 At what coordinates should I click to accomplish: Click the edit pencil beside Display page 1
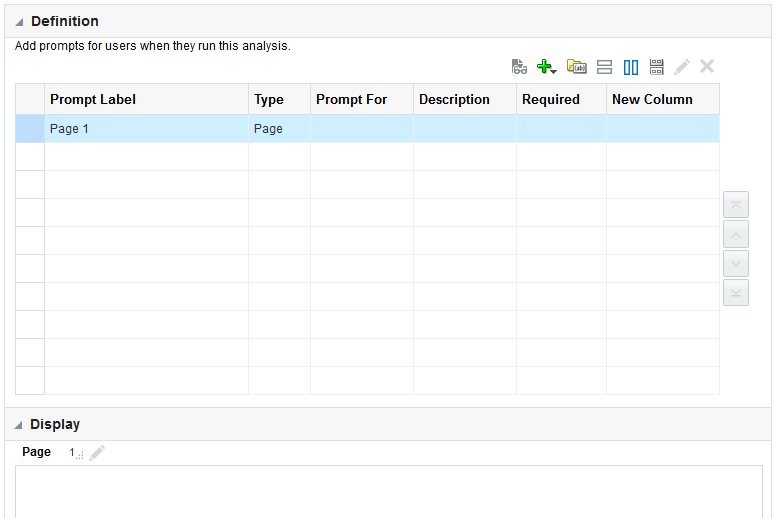[97, 453]
